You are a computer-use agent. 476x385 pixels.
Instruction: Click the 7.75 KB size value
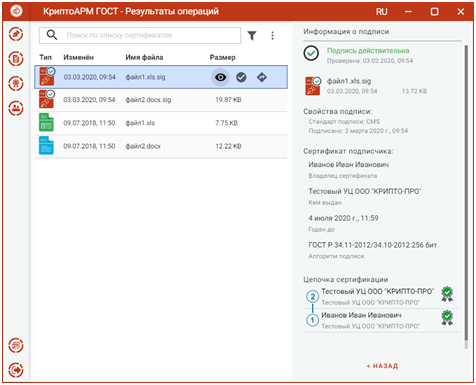[226, 123]
